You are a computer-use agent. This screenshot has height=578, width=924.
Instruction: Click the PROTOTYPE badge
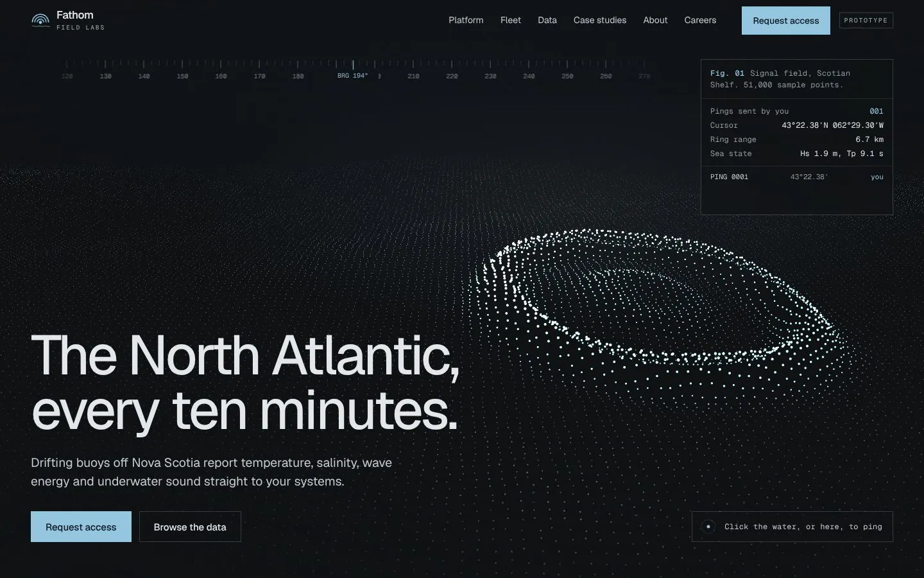click(866, 21)
